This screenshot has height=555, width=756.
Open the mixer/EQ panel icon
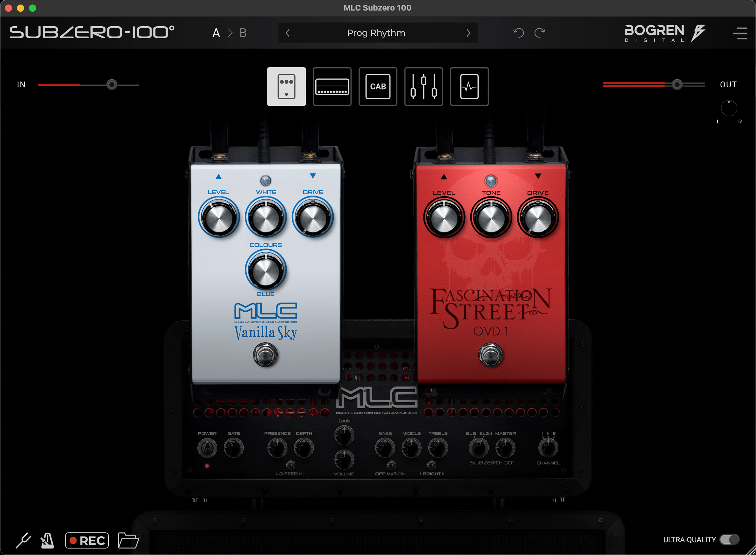tap(423, 86)
